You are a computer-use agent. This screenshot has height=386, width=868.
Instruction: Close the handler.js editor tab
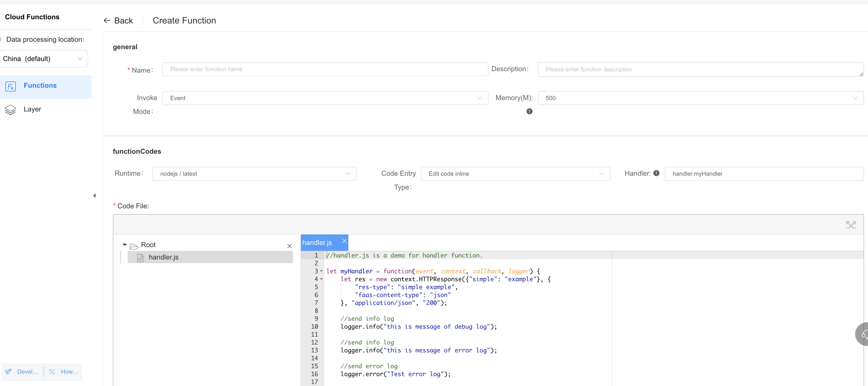click(344, 241)
